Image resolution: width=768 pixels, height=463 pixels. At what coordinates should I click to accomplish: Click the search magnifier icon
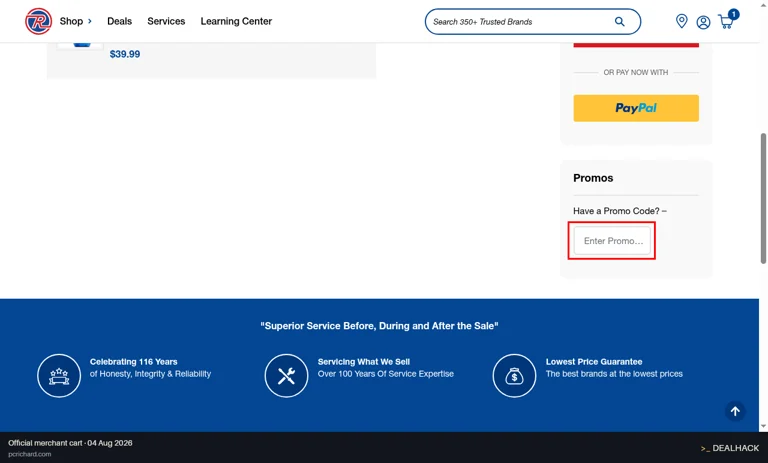[x=620, y=22]
